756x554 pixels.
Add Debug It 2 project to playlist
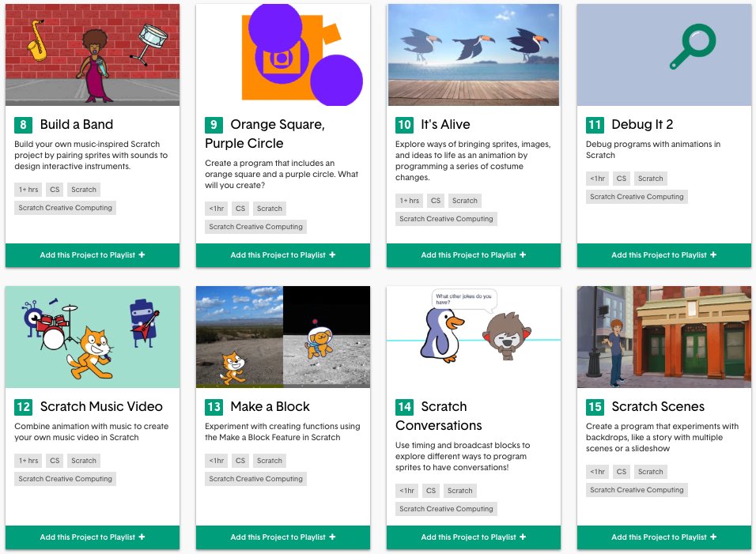[x=664, y=254]
